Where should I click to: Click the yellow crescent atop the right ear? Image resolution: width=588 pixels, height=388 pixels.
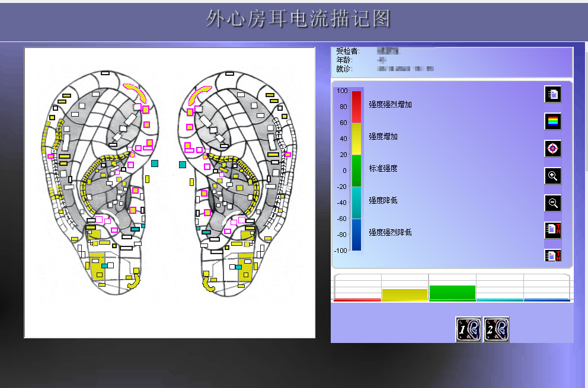coord(199,94)
